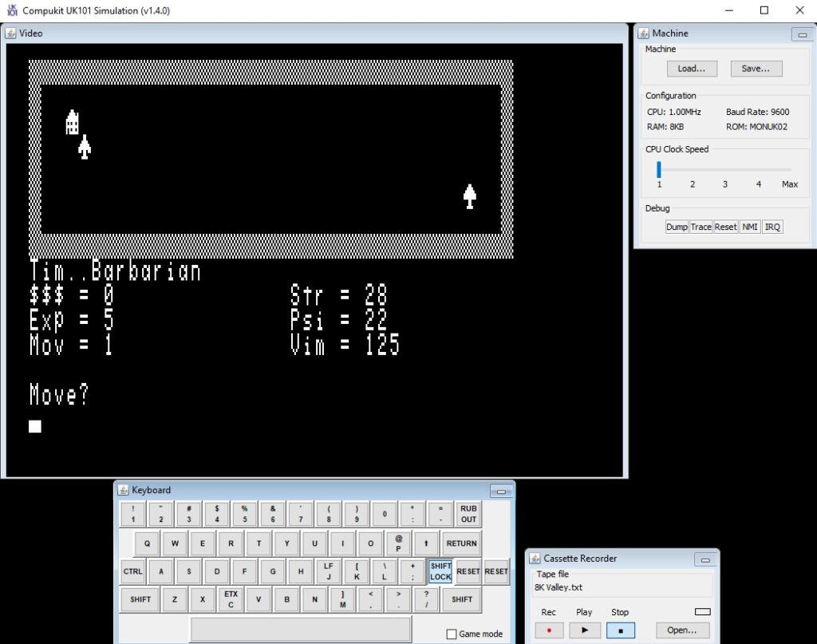Collapse the Keyboard panel using its minimize icon
This screenshot has height=644, width=817.
(x=501, y=492)
